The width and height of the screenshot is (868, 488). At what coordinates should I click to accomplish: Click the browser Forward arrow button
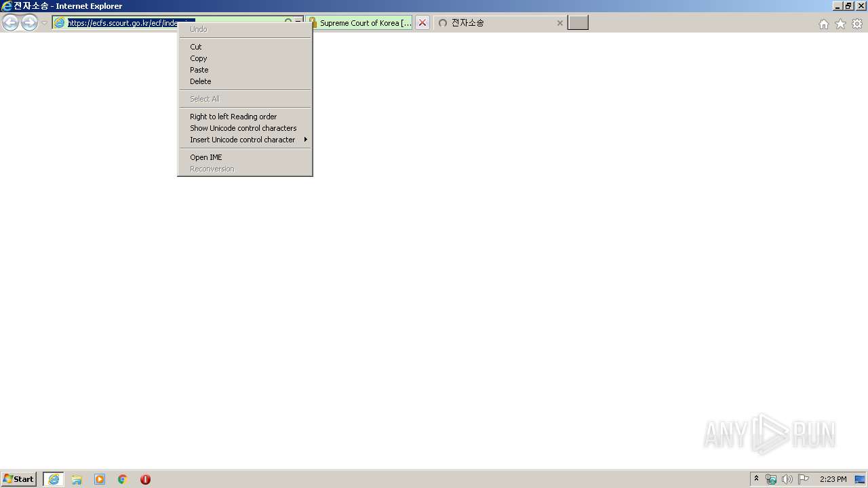click(x=29, y=23)
